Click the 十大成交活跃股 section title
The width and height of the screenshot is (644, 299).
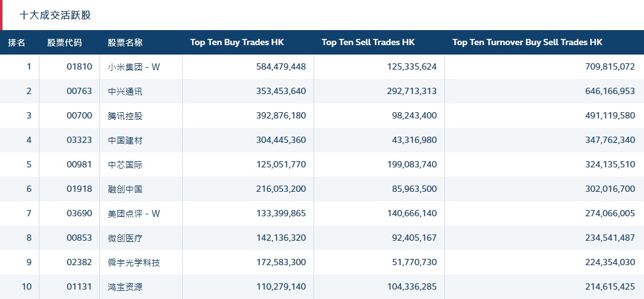[55, 15]
